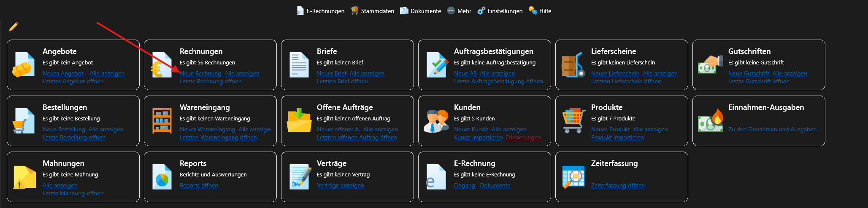Screen dimensions: 868x208
Task: Click the Reports pie chart icon
Action: [x=162, y=177]
